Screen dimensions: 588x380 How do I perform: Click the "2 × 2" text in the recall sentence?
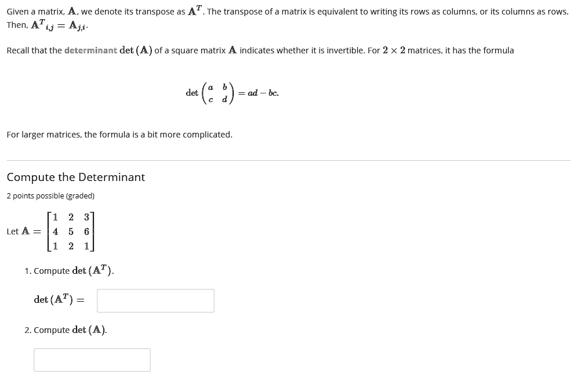pos(394,50)
